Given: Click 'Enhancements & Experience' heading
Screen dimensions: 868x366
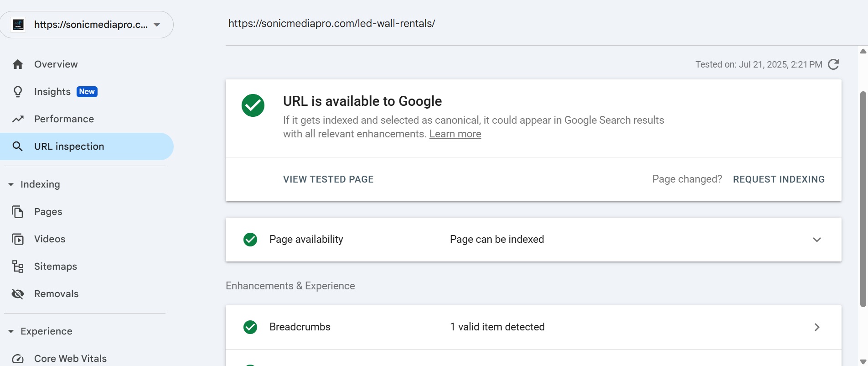Looking at the screenshot, I should (x=290, y=286).
